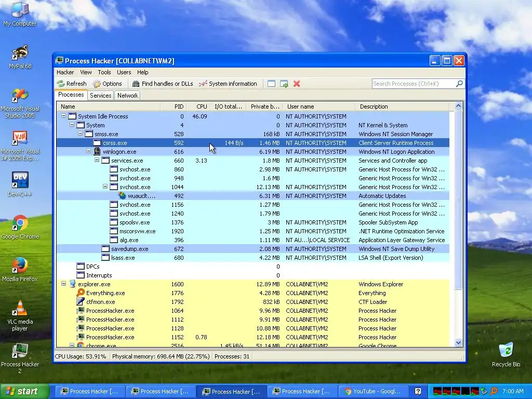
Task: Select the csrss.exe process row
Action: click(253, 142)
